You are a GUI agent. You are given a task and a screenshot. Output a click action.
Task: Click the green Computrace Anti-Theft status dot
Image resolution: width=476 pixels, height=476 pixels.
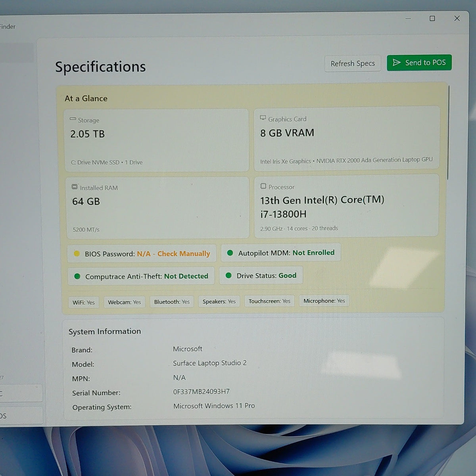click(x=77, y=276)
